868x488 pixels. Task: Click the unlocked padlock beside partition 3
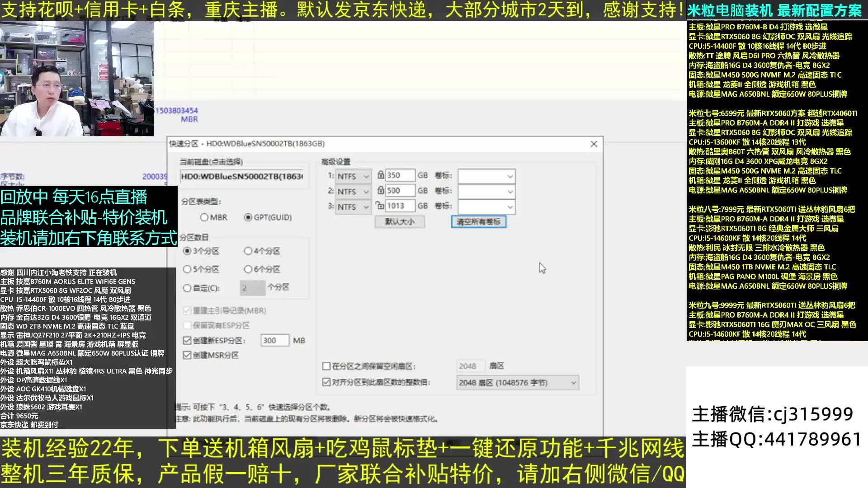[380, 206]
